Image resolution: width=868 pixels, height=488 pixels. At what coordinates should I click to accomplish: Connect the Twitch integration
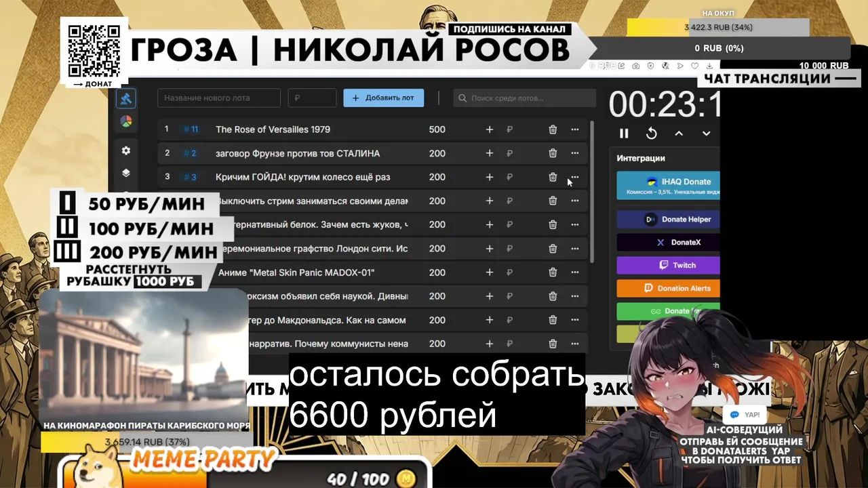click(x=668, y=265)
